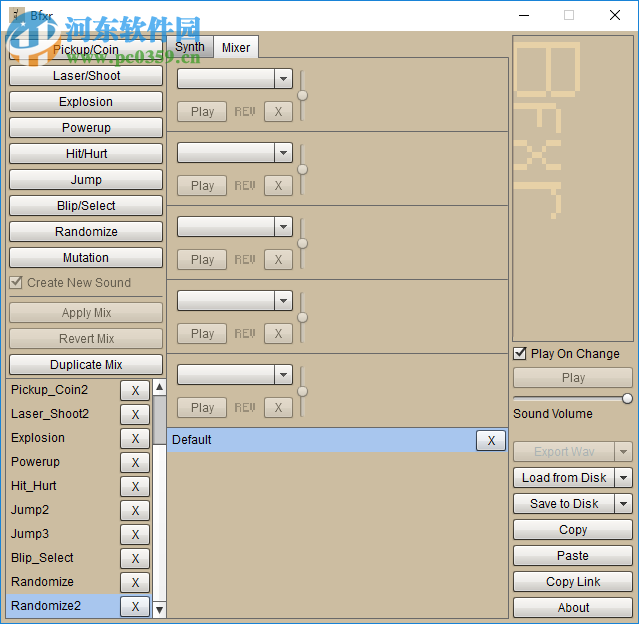Play the fifth mixer track
Image resolution: width=639 pixels, height=624 pixels.
coord(202,408)
